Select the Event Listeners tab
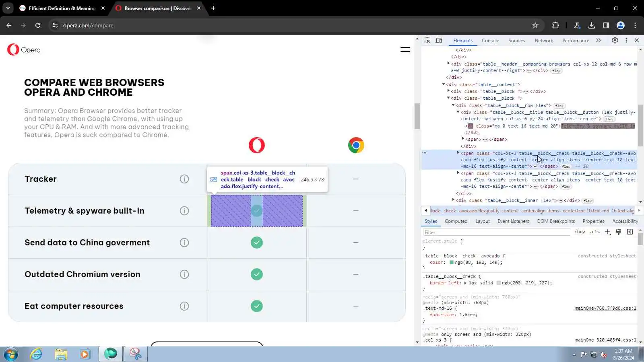Image resolution: width=644 pixels, height=362 pixels. (513, 221)
